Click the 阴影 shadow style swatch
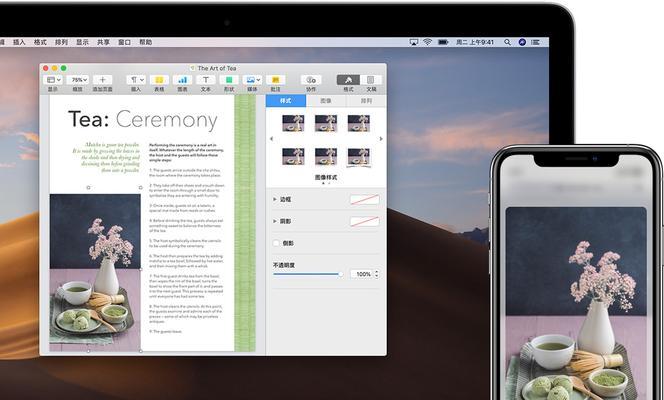Screen dimensions: 664x400 (365, 221)
